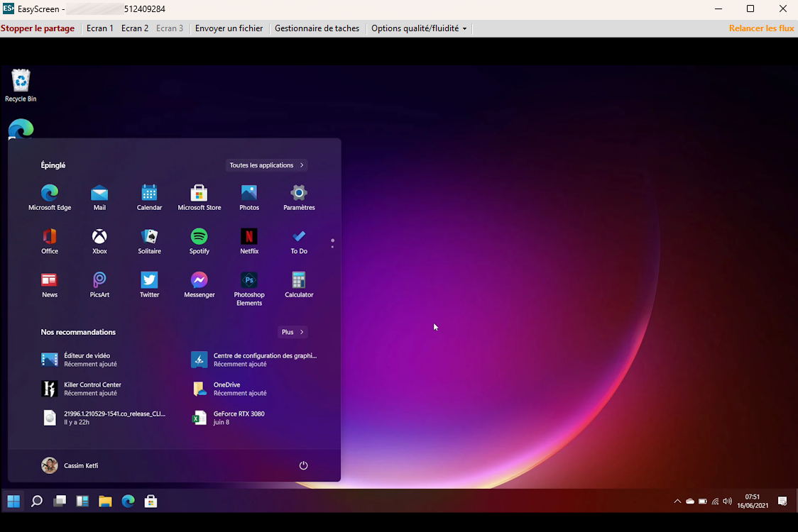This screenshot has height=532, width=798.
Task: Open Spotify from the pinned grid
Action: point(199,241)
